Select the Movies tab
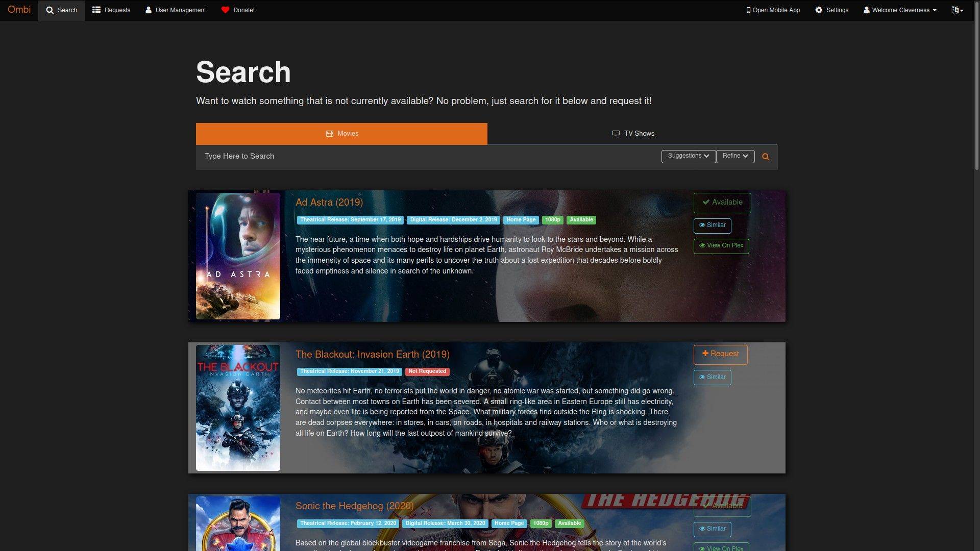 click(341, 134)
